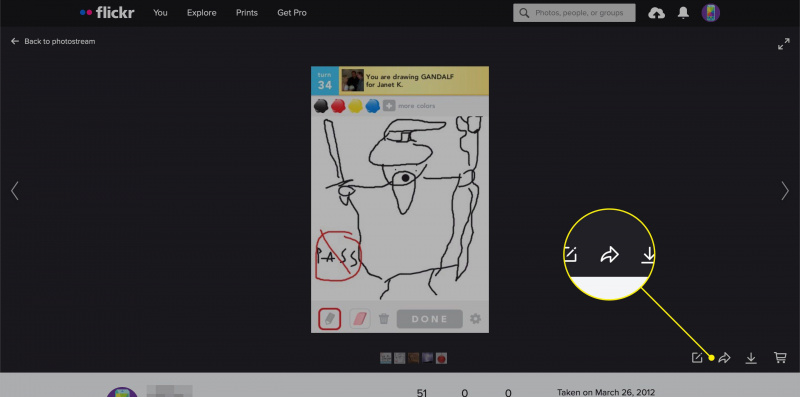Click the Flickr logo
The height and width of the screenshot is (397, 800).
(x=107, y=13)
